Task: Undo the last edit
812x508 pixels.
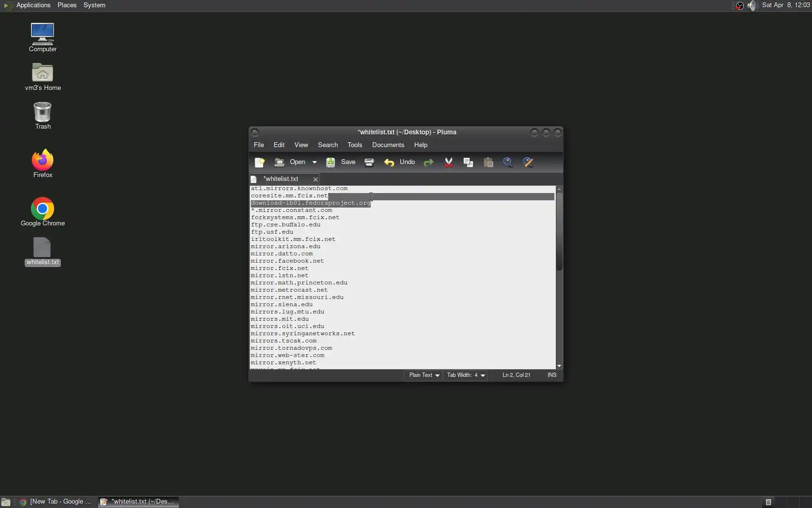Action: (x=400, y=163)
